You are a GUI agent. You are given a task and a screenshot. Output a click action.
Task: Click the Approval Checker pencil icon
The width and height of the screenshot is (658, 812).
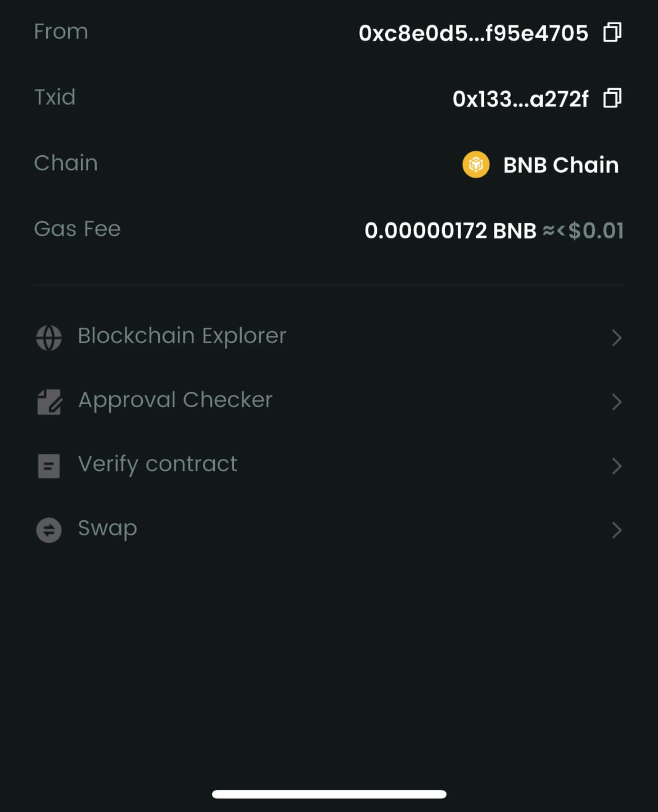(49, 402)
